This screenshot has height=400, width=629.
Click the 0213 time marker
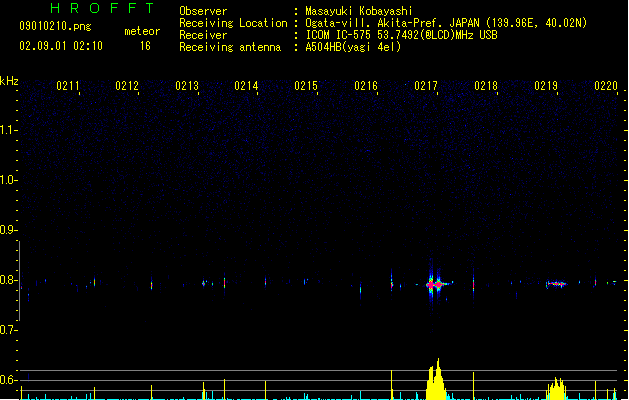(187, 86)
